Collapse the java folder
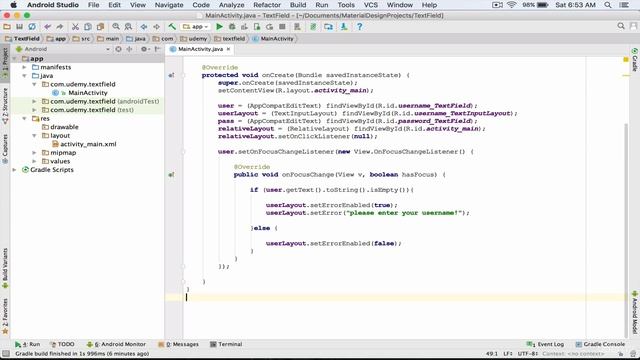 (24, 76)
